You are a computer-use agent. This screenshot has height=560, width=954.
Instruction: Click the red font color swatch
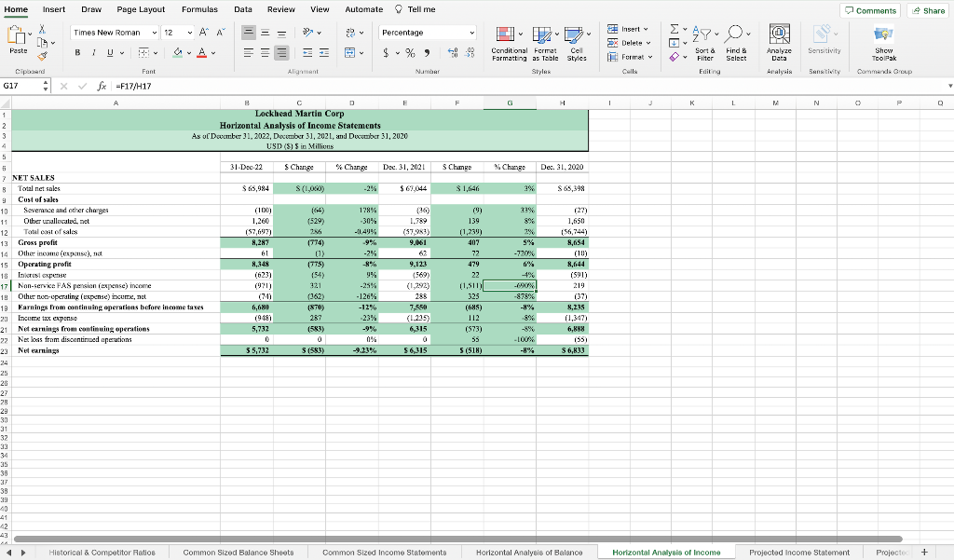click(x=202, y=54)
